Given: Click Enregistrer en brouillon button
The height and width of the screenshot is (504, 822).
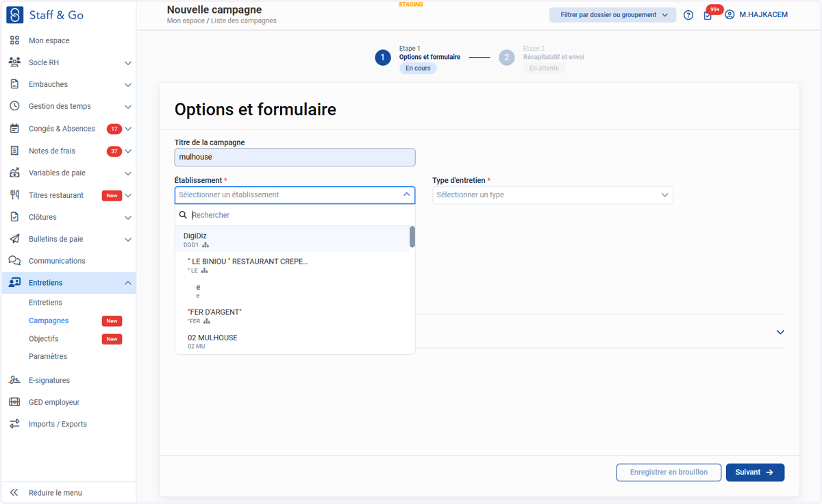Looking at the screenshot, I should pos(669,473).
